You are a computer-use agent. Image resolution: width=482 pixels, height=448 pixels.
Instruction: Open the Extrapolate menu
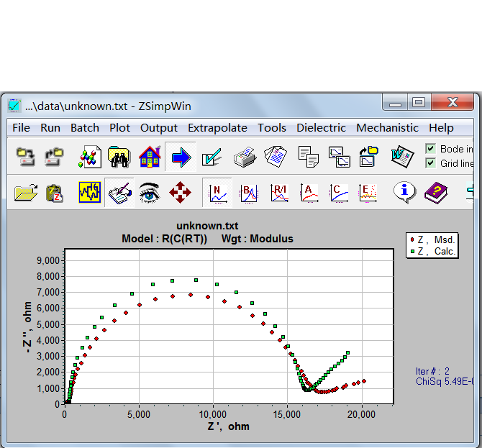[217, 127]
